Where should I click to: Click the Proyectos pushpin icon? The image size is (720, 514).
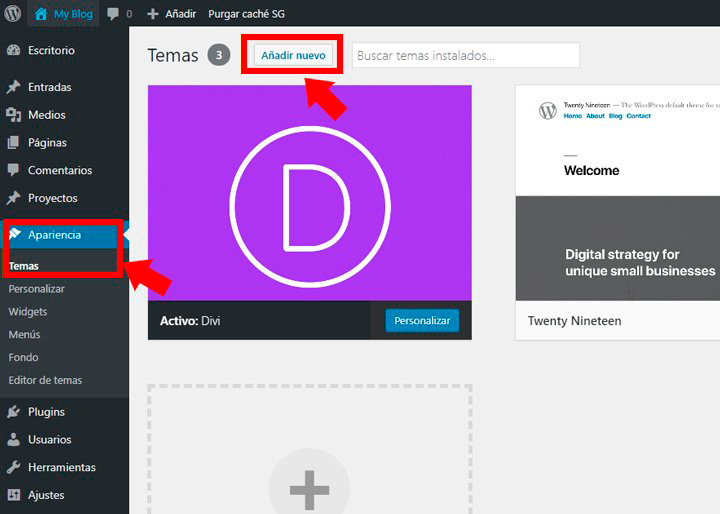[x=14, y=198]
